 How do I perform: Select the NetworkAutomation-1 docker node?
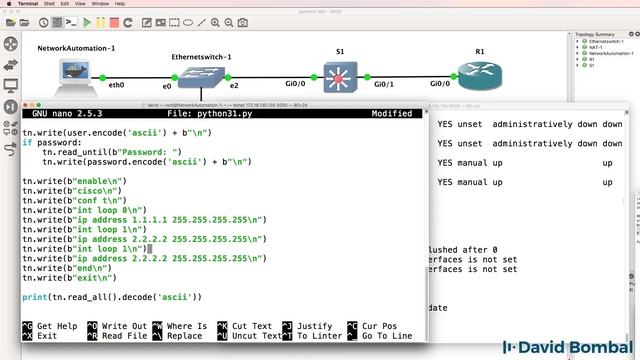pyautogui.click(x=76, y=78)
